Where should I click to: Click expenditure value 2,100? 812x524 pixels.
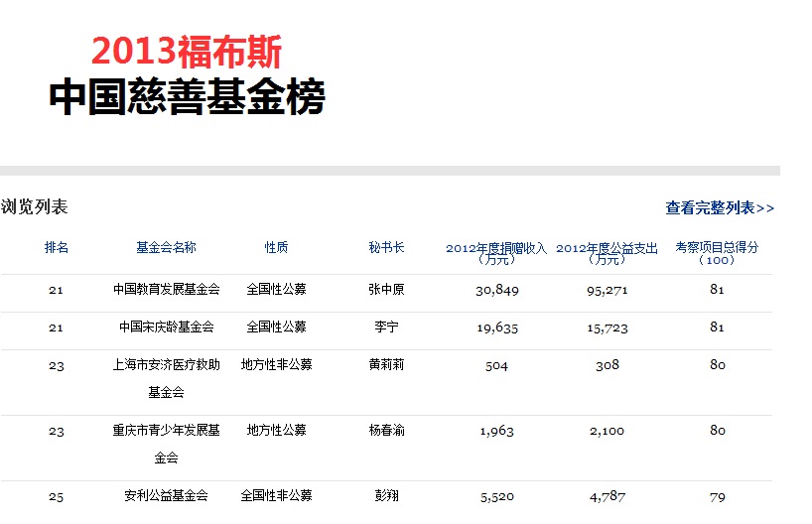coord(607,432)
